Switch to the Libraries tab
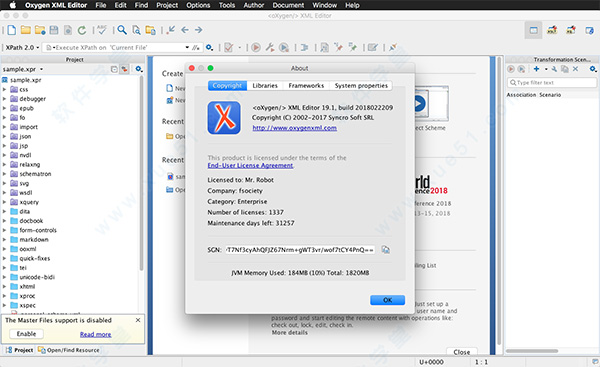 (x=265, y=85)
